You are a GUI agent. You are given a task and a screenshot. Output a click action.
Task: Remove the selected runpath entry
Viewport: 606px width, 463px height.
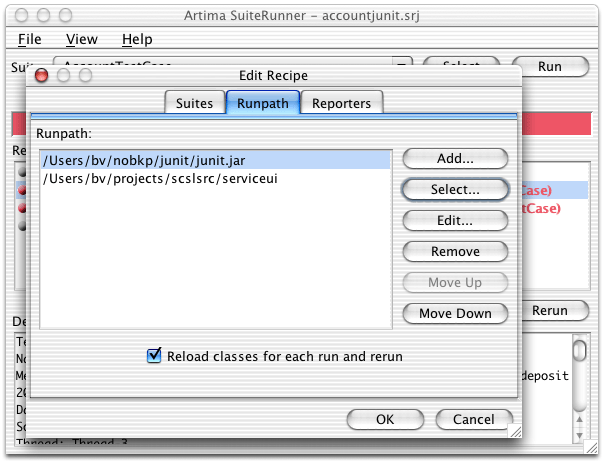(455, 251)
